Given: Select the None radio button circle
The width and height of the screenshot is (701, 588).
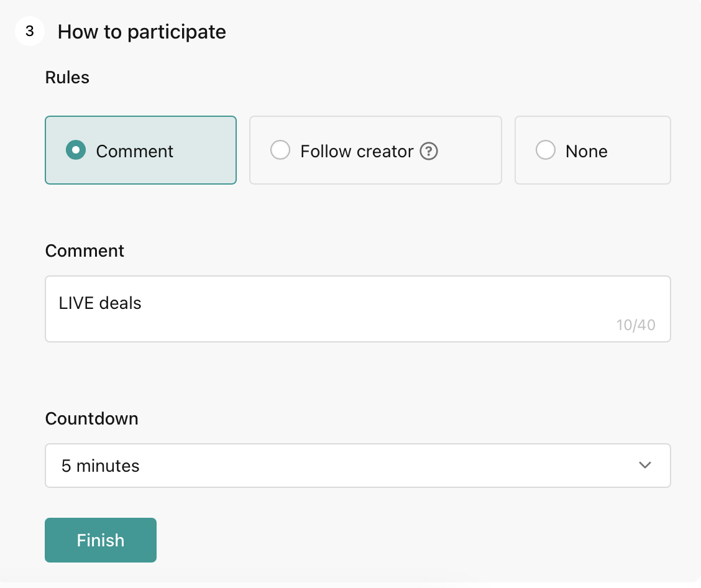Looking at the screenshot, I should pyautogui.click(x=546, y=150).
